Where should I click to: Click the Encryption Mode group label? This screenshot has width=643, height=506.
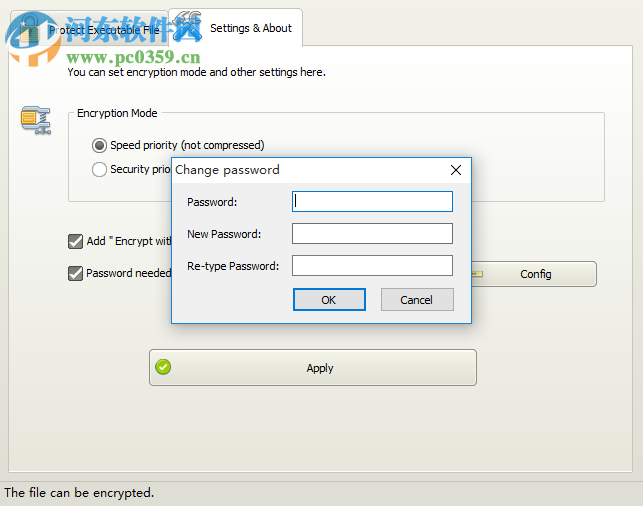pos(117,113)
